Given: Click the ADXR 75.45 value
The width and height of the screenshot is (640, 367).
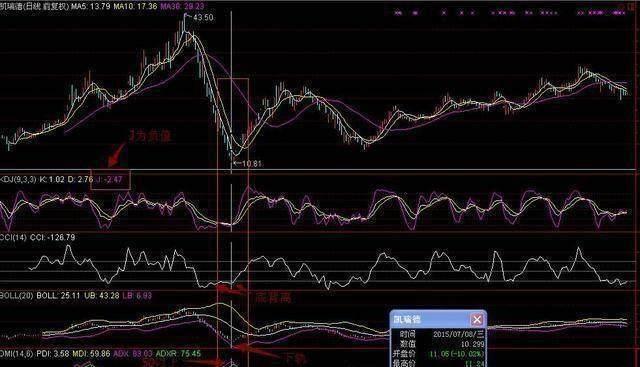Looking at the screenshot, I should coord(178,354).
